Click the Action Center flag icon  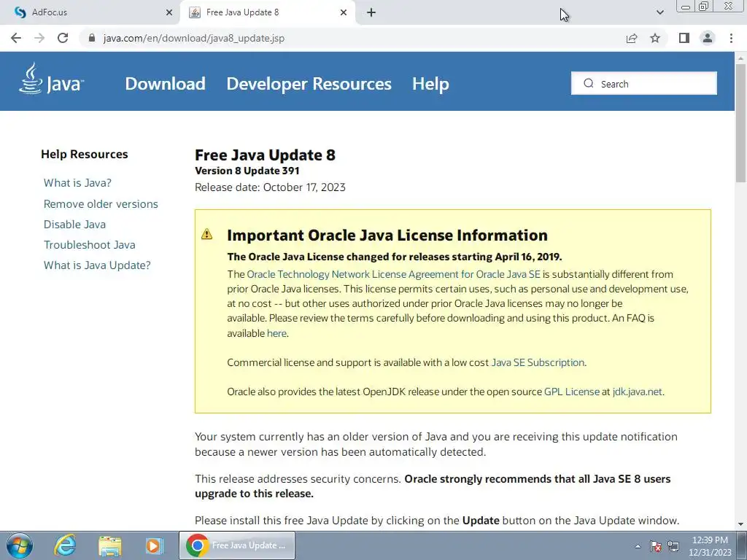656,546
